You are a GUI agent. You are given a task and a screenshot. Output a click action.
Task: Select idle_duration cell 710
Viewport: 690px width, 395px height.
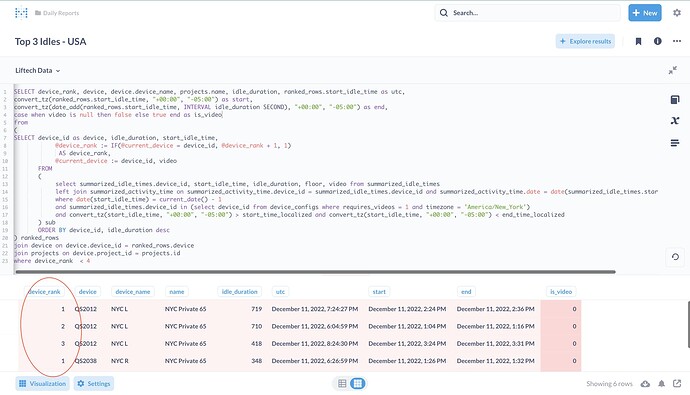257,326
